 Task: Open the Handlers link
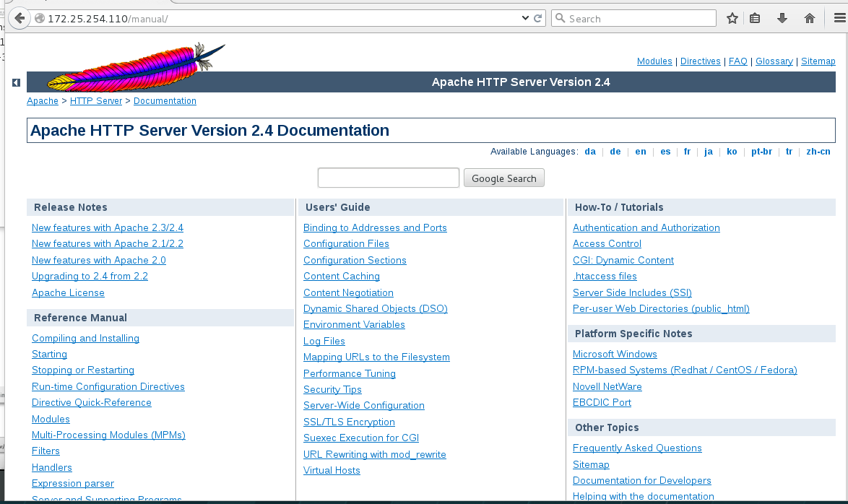(x=51, y=467)
